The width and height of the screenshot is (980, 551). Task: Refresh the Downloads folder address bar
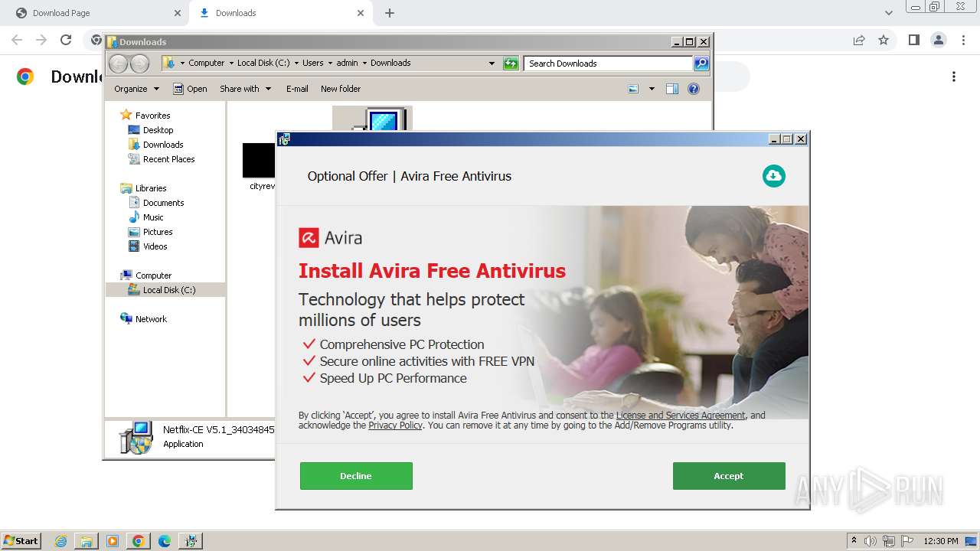click(x=511, y=64)
